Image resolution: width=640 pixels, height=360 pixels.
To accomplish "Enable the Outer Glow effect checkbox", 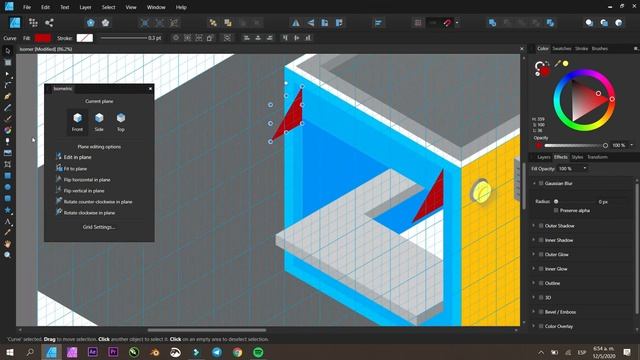I will tap(541, 254).
